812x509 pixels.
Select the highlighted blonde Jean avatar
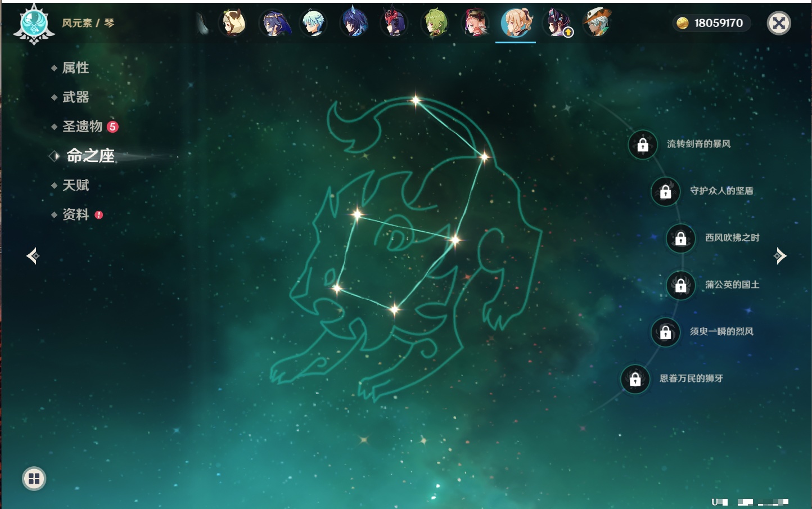(516, 23)
